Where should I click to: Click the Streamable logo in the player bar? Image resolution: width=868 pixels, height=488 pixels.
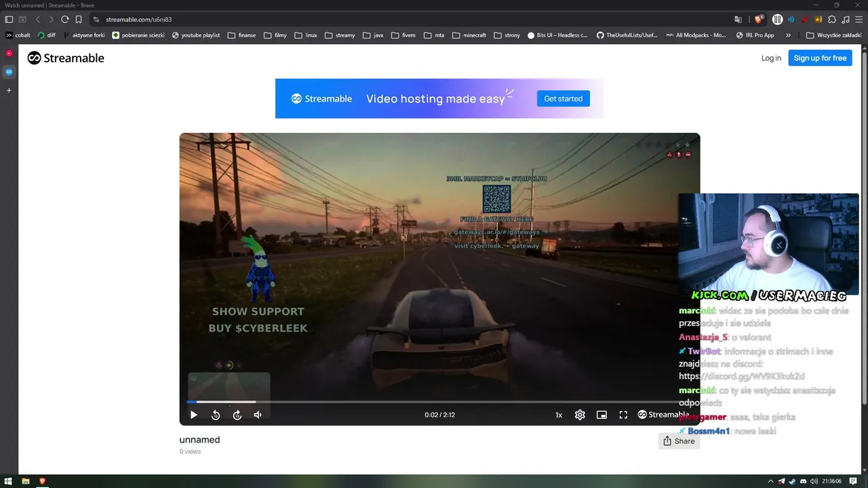click(x=663, y=415)
